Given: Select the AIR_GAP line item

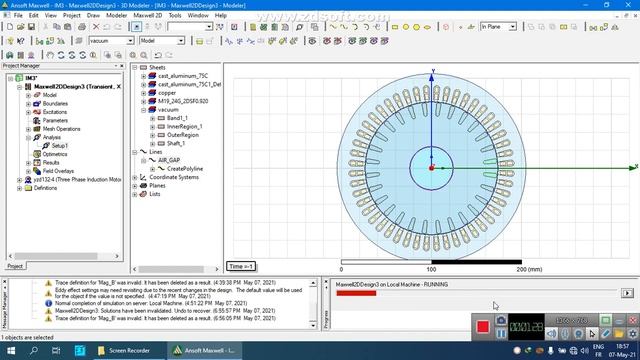Looking at the screenshot, I should click(x=169, y=160).
